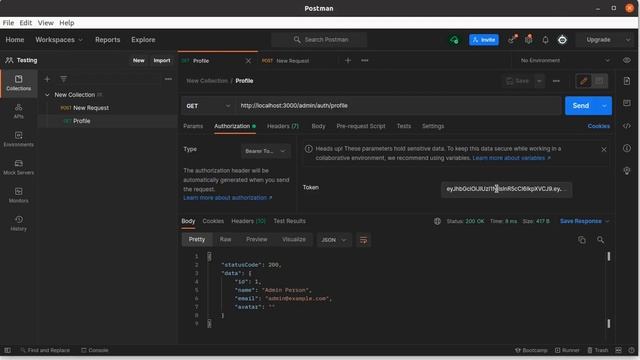Open the notifications bell

click(545, 40)
